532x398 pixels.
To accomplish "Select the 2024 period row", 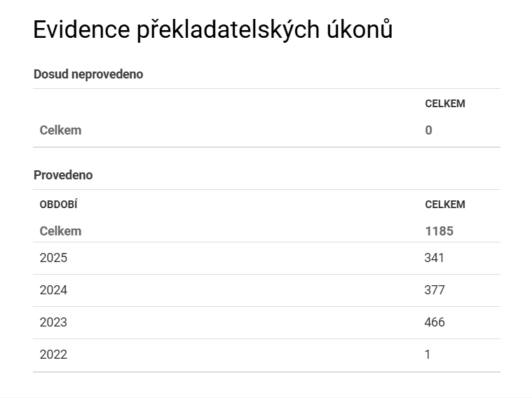I will pos(266,290).
